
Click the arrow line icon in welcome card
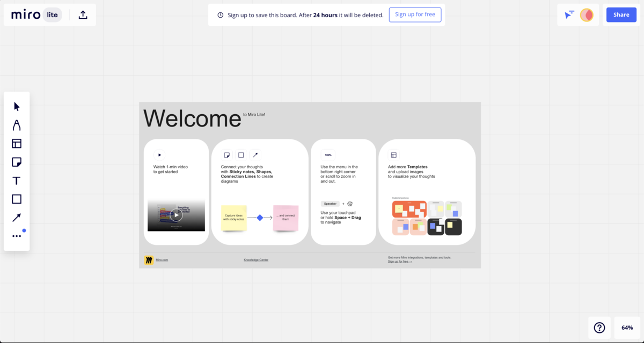[255, 155]
